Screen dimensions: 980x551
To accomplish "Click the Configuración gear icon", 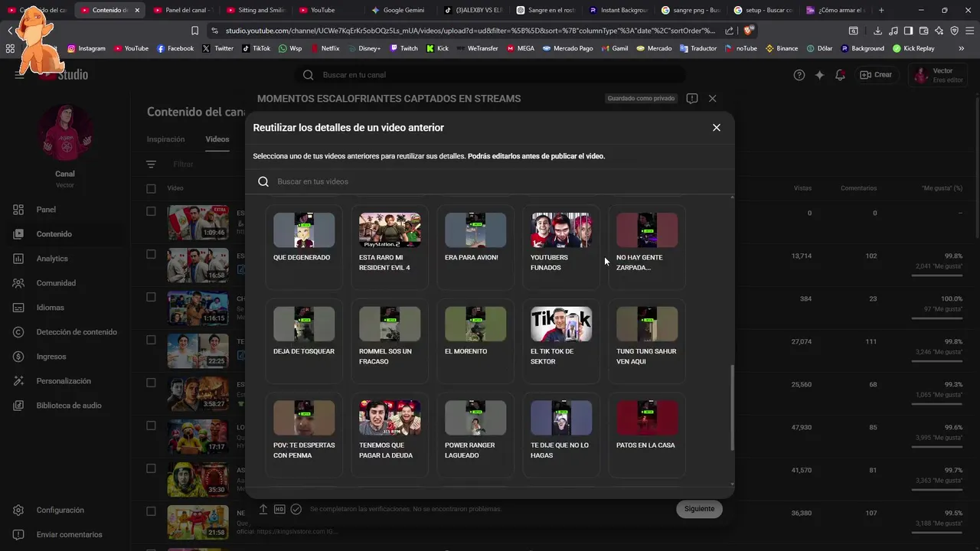I will (18, 510).
